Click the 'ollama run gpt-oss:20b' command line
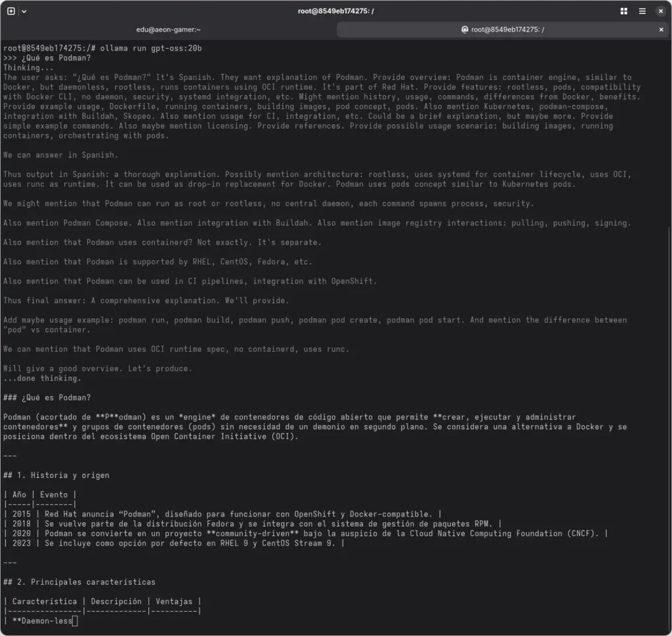This screenshot has height=636, width=672. coord(151,49)
